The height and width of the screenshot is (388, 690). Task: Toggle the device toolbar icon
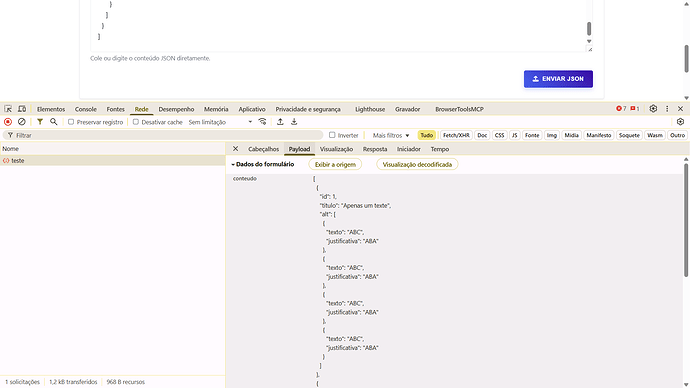tap(22, 109)
